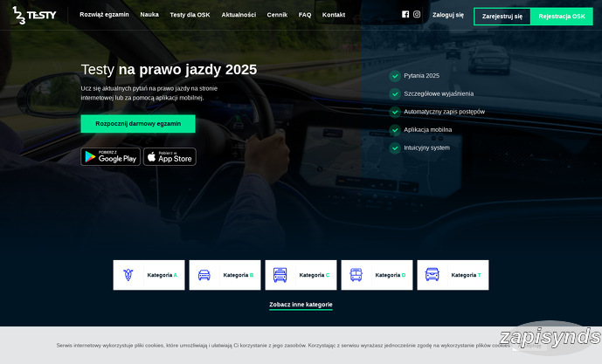Open the Testy dla OSK menu

coord(190,15)
